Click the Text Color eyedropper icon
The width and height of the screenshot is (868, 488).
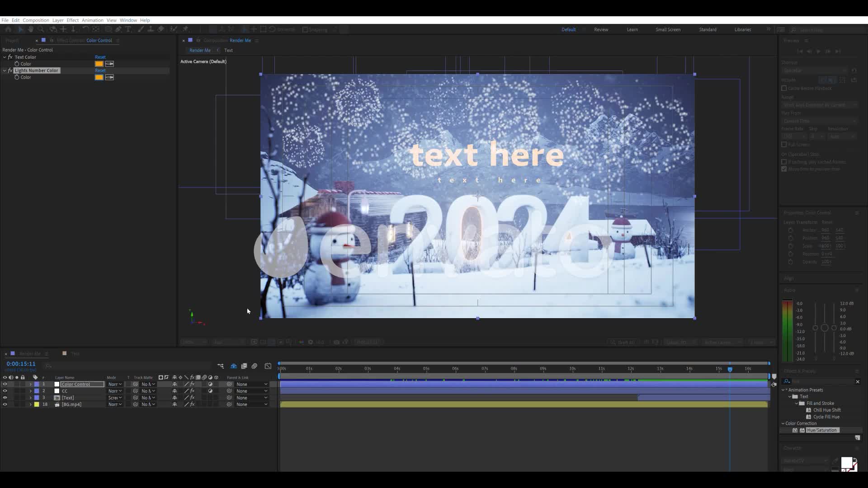pos(109,64)
